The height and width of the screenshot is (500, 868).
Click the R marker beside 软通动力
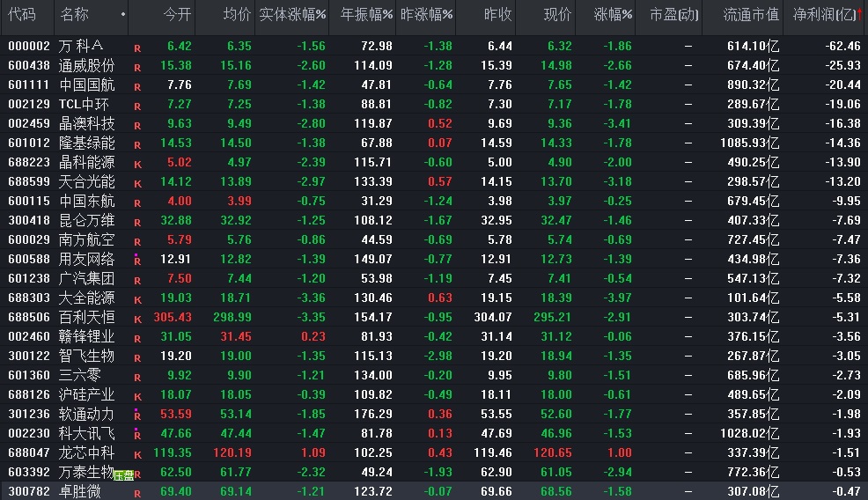(137, 416)
